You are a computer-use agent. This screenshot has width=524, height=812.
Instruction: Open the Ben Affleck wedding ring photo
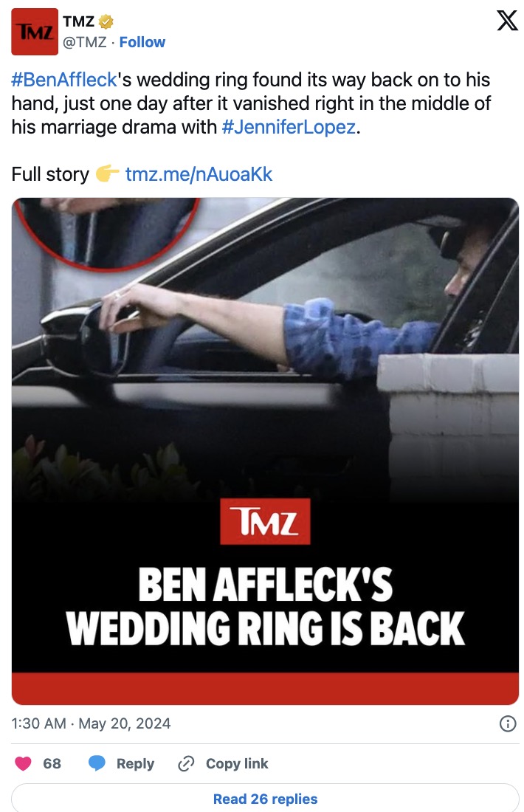(265, 451)
